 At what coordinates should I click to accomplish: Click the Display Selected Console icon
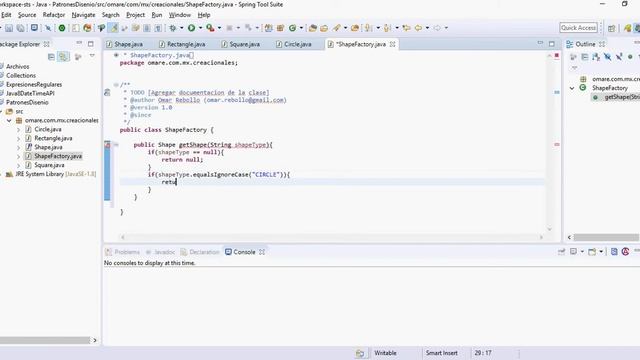coord(573,252)
